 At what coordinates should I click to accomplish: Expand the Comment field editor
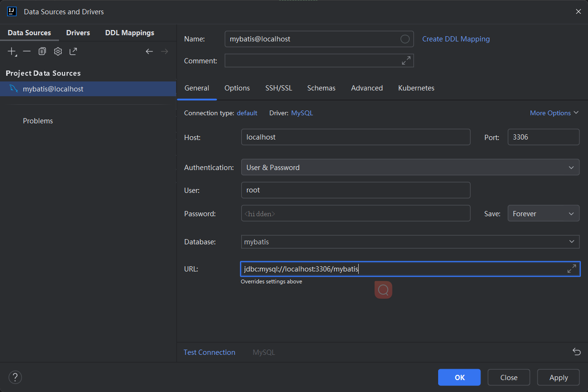(x=406, y=60)
